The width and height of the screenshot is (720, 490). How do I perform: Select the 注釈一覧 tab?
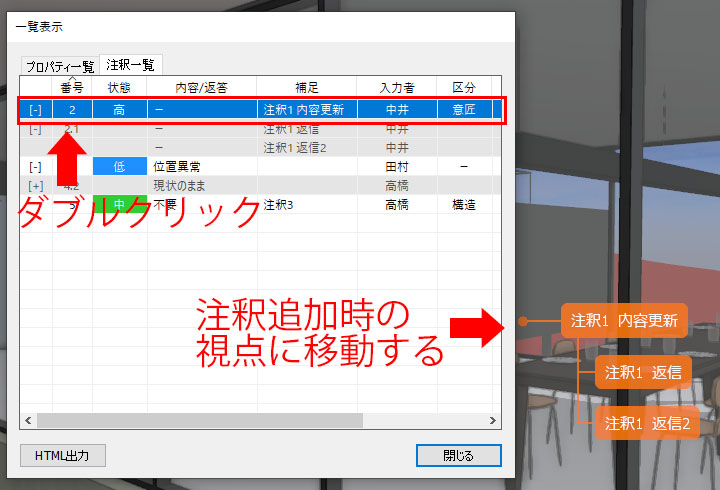130,64
